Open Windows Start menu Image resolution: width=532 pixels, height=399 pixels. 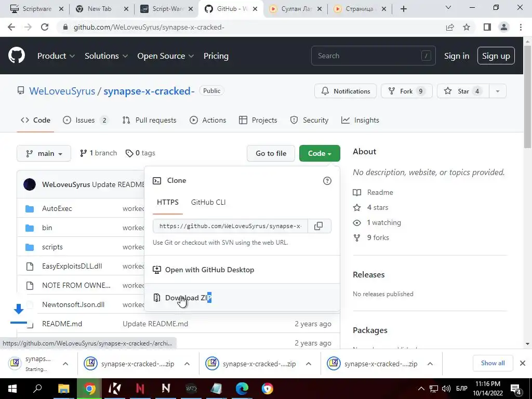pos(12,389)
